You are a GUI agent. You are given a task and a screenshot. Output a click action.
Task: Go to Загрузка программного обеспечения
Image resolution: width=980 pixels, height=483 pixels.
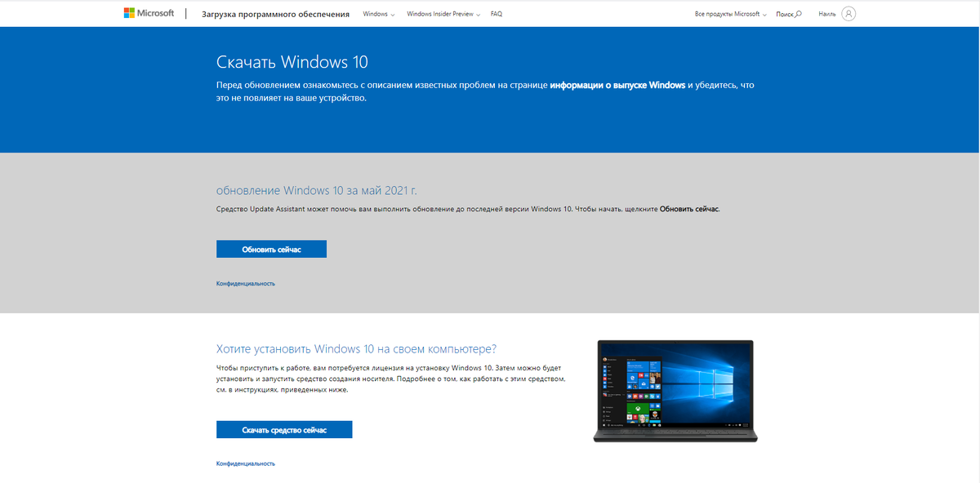click(x=274, y=14)
